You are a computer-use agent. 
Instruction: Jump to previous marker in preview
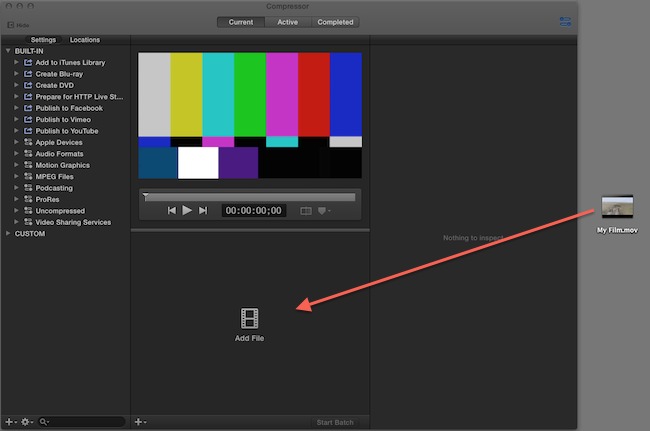point(171,211)
